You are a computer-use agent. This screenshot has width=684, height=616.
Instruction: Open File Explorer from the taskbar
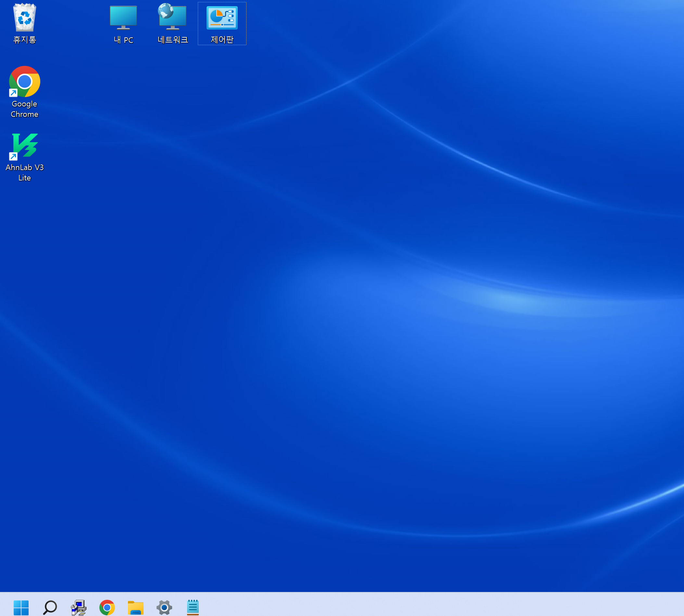[135, 608]
